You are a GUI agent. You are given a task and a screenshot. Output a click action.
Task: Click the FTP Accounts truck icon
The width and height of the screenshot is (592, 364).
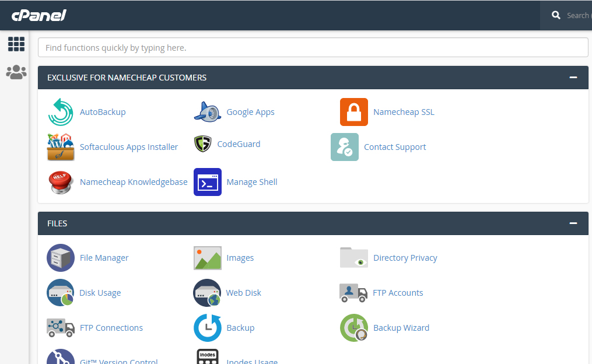coord(353,293)
